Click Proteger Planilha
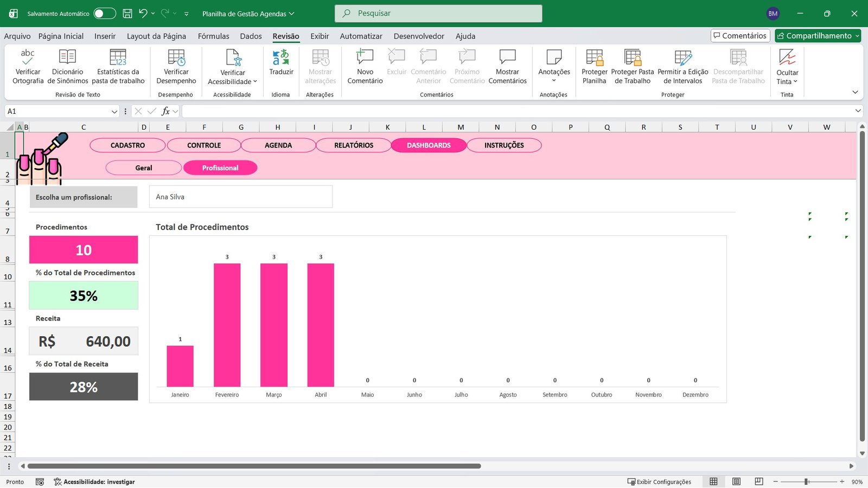868x488 pixels. tap(594, 67)
